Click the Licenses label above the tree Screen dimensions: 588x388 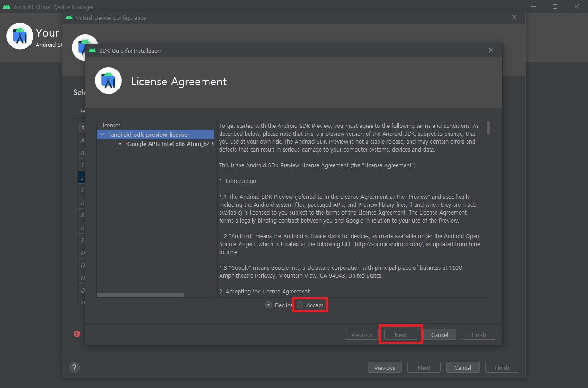coord(110,126)
